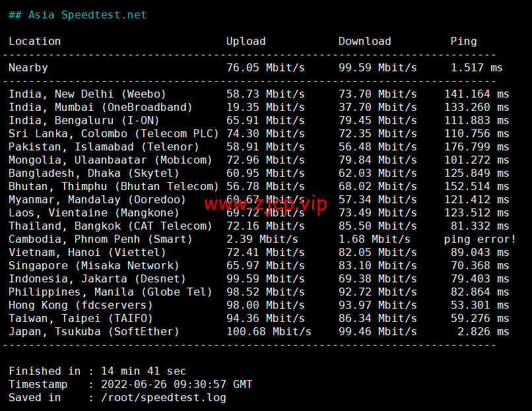
Task: Click Nearby download value 99.59 Mbit/s
Action: [x=378, y=68]
